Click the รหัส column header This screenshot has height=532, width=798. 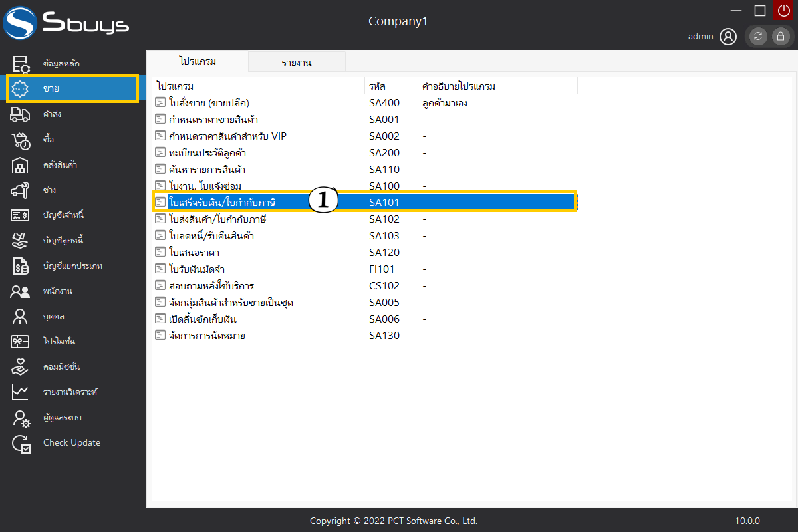coord(378,86)
